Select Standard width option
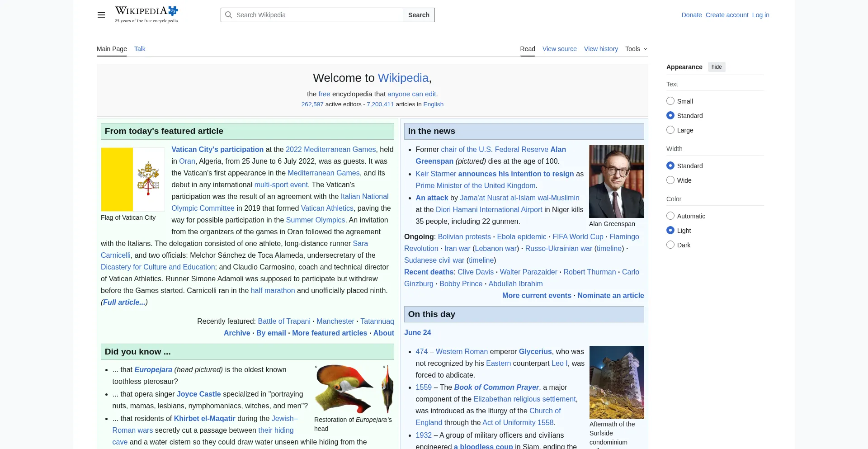868x449 pixels. coord(670,166)
